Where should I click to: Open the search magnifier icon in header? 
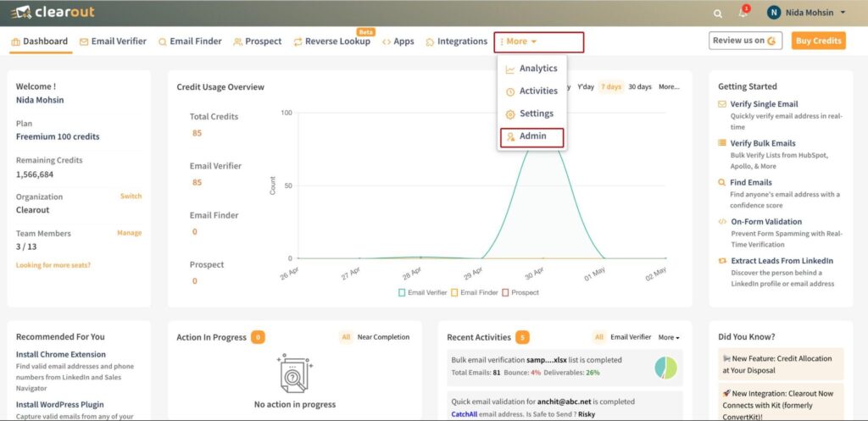pyautogui.click(x=717, y=14)
